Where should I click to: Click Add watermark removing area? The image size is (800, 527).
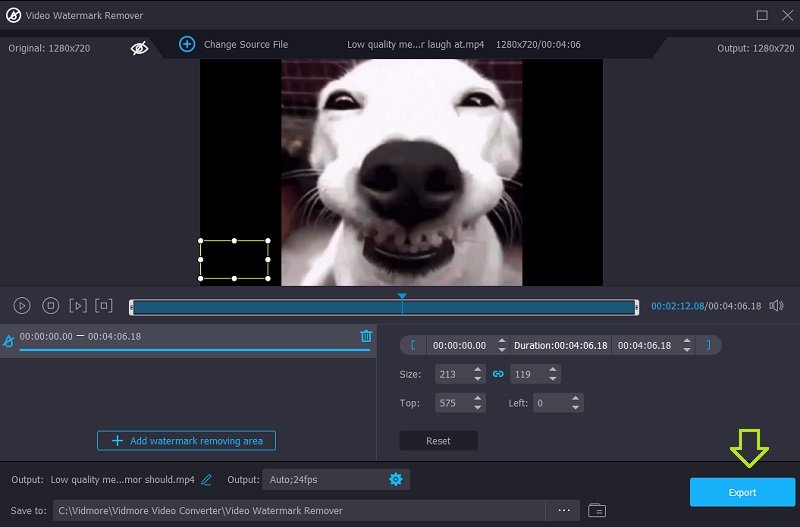click(x=186, y=441)
